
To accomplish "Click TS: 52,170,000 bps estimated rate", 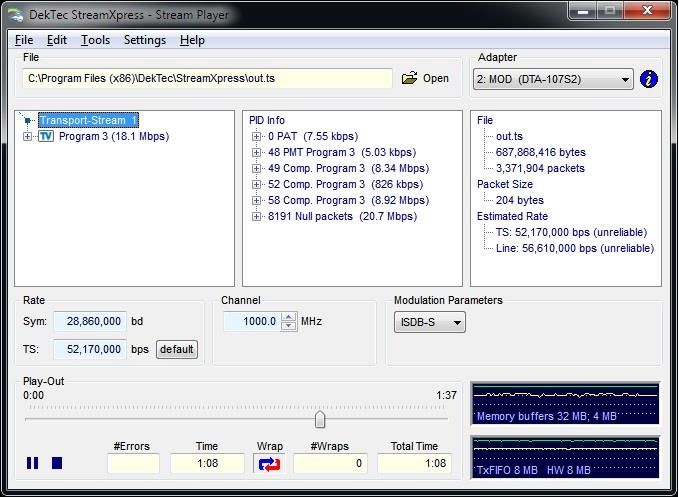I will click(x=571, y=232).
